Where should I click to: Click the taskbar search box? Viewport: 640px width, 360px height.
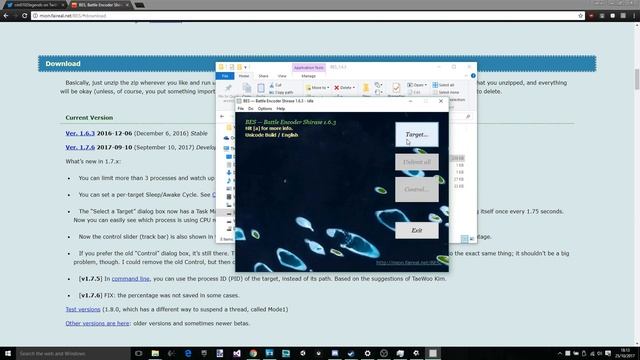point(73,353)
